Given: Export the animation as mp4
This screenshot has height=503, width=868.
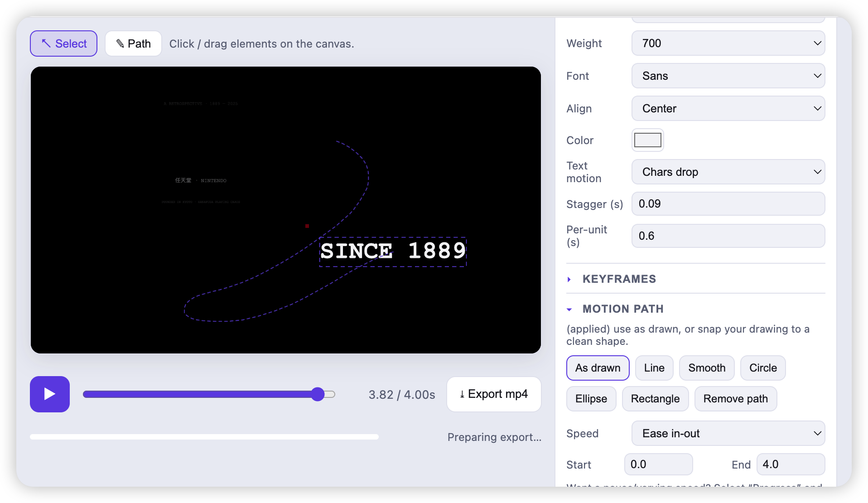Looking at the screenshot, I should pos(494,394).
